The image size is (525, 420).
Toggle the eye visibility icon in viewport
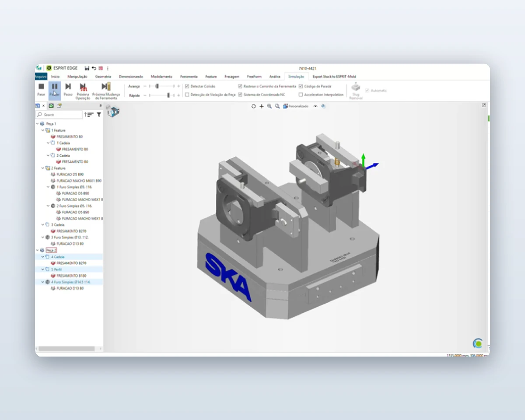tap(315, 106)
